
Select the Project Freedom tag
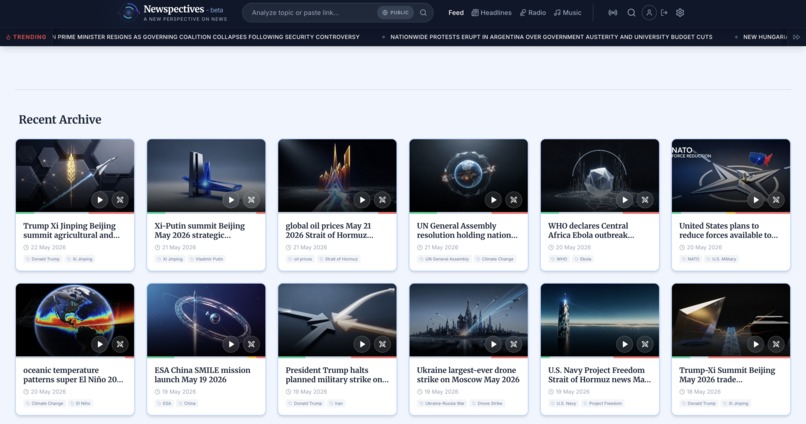(602, 403)
